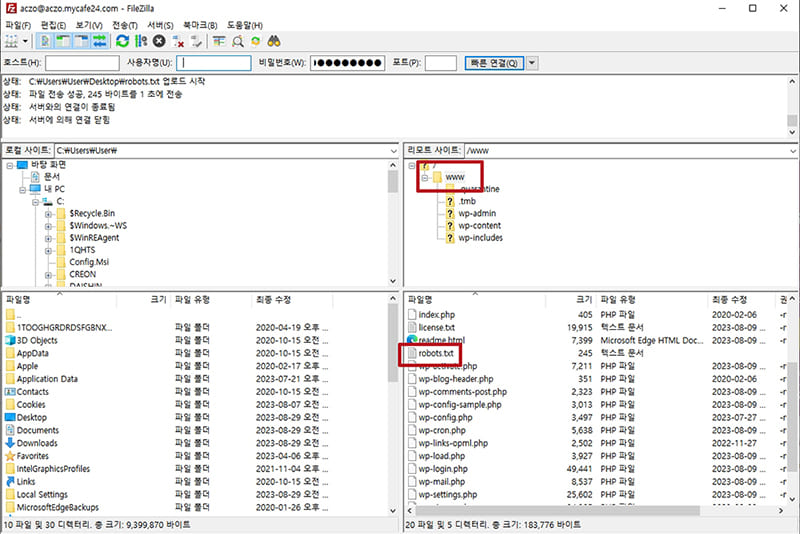
Task: Toggle the local directory tree display
Action: point(63,41)
